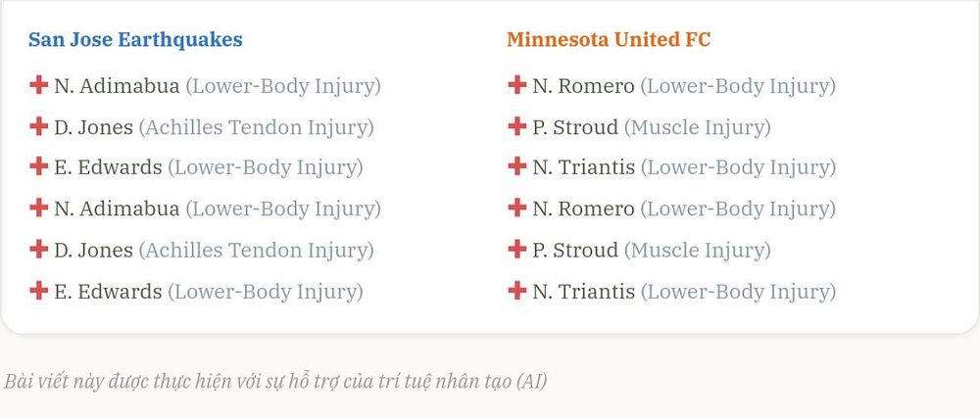Click red cross icon beside first N. Romero entry
The image size is (980, 418).
tap(516, 85)
